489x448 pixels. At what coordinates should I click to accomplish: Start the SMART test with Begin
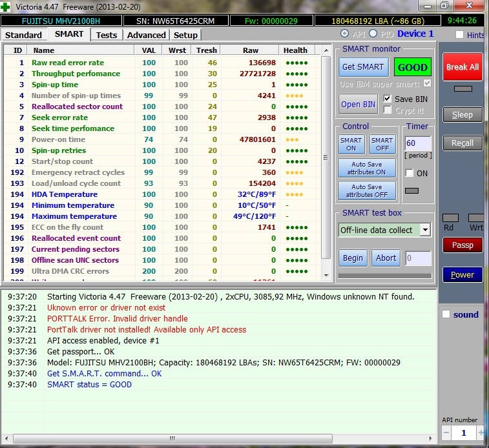353,258
